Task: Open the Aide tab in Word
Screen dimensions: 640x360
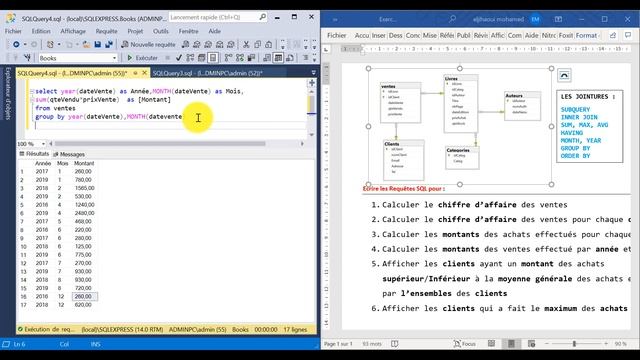Action: pyautogui.click(x=531, y=36)
